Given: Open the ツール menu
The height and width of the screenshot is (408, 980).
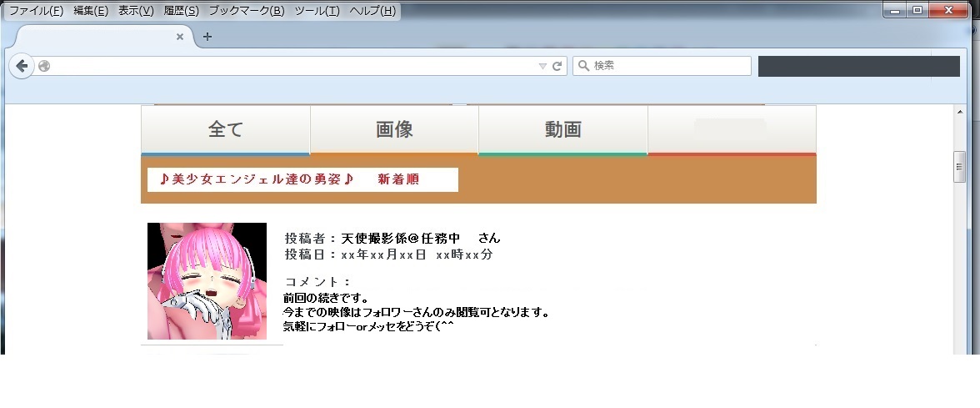Looking at the screenshot, I should tap(317, 12).
